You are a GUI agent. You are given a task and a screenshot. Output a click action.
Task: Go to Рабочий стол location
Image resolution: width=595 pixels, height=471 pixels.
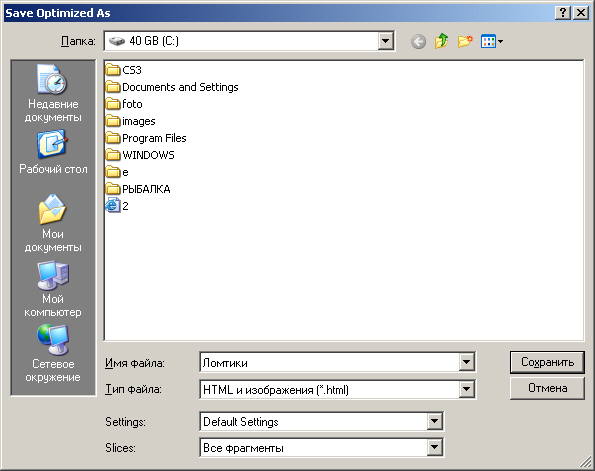click(x=53, y=152)
